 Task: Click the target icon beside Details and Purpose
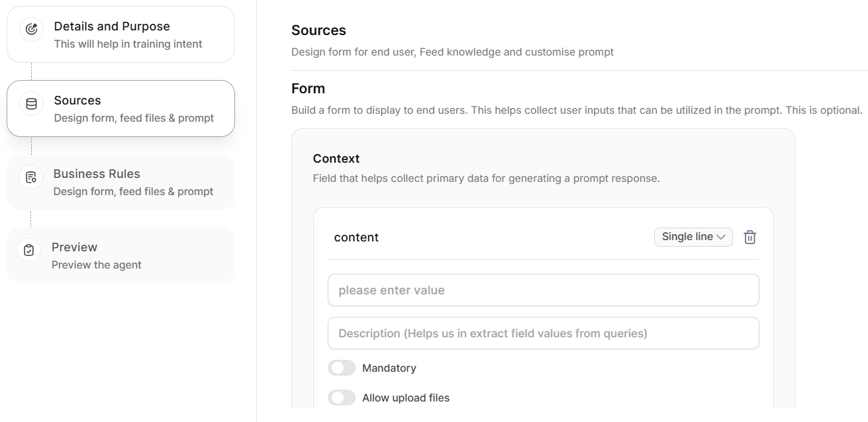click(30, 28)
